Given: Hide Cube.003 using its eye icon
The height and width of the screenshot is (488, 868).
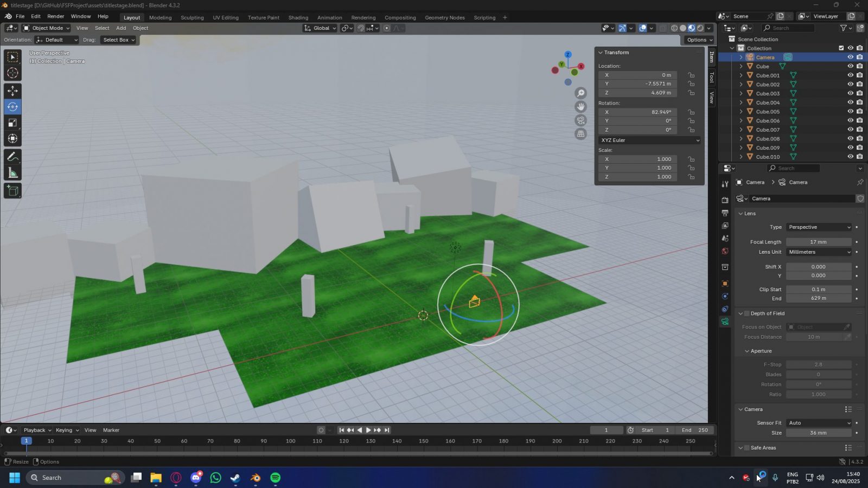Looking at the screenshot, I should tap(850, 93).
